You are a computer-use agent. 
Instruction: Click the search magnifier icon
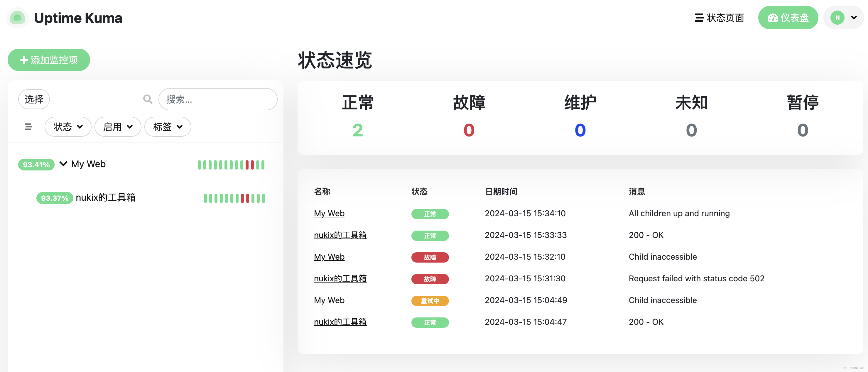pos(148,99)
